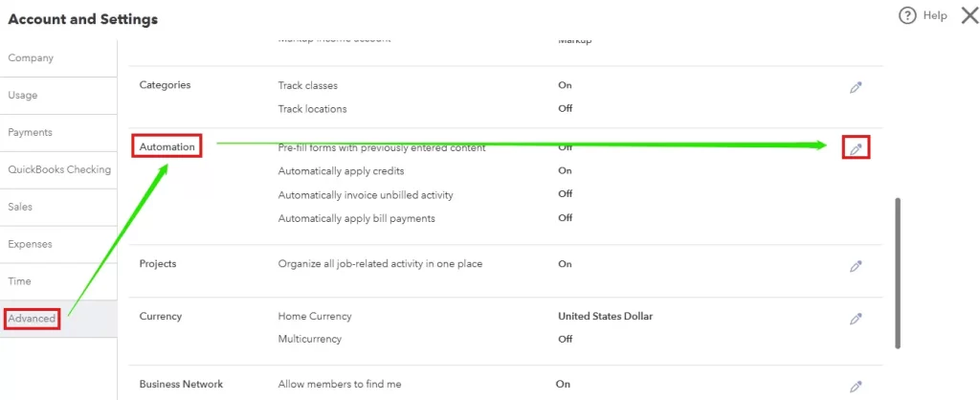Switch to the Usage tab

coord(23,96)
